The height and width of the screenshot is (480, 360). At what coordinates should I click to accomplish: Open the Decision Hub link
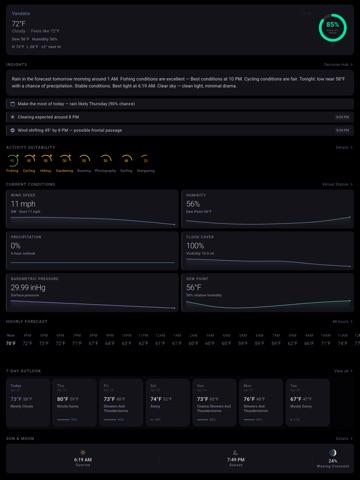click(338, 65)
